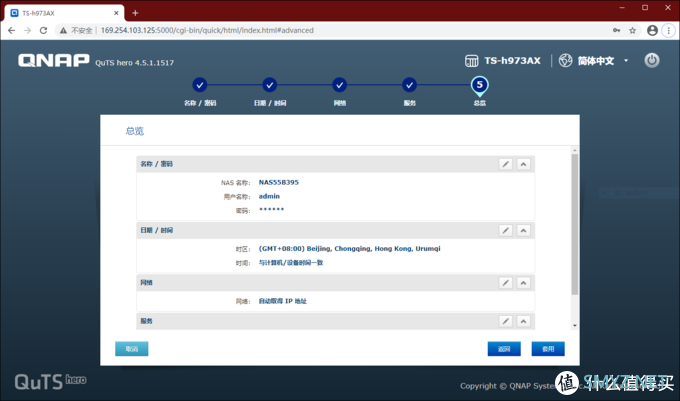Click the simplified Chinese language label
Image resolution: width=680 pixels, height=401 pixels.
(x=596, y=61)
